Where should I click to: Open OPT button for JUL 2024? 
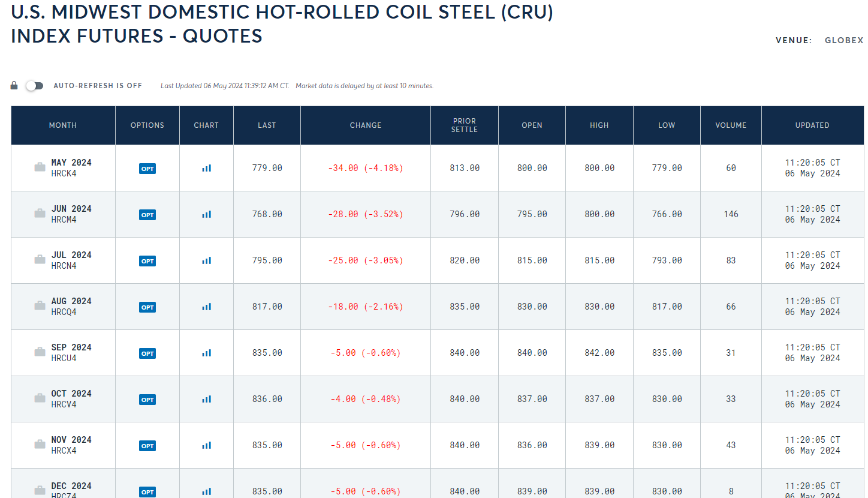(x=147, y=261)
